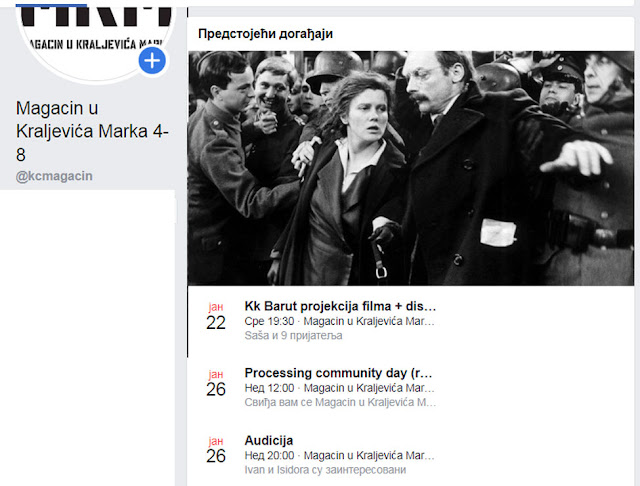
Task: Open Processing community day event
Action: tap(338, 373)
